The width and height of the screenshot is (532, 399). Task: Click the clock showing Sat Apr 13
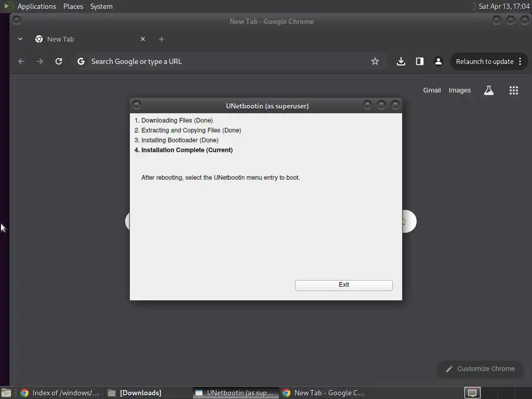point(504,6)
